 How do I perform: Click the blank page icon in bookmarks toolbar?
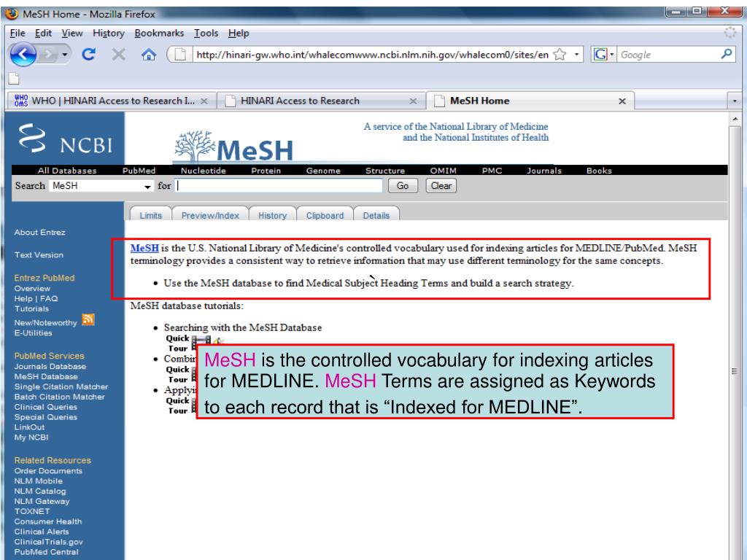coord(14,78)
